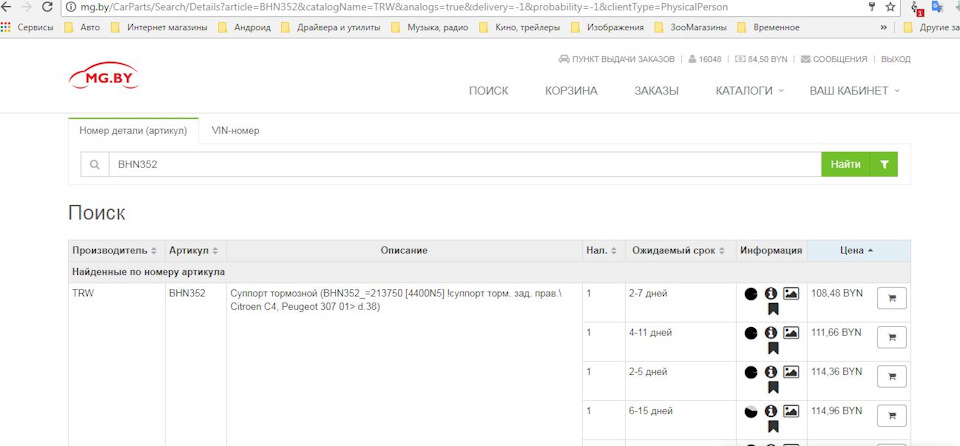The height and width of the screenshot is (446, 960).
Task: Click the 16048 user account link
Action: click(x=705, y=59)
